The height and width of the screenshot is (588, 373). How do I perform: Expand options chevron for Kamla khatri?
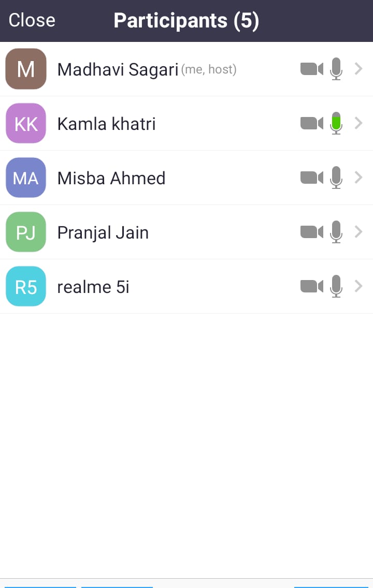tap(358, 123)
